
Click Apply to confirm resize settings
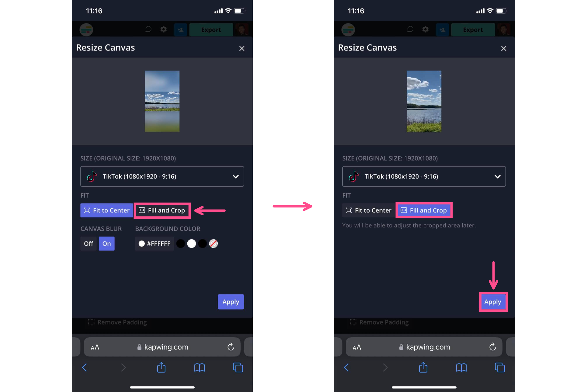click(x=492, y=301)
